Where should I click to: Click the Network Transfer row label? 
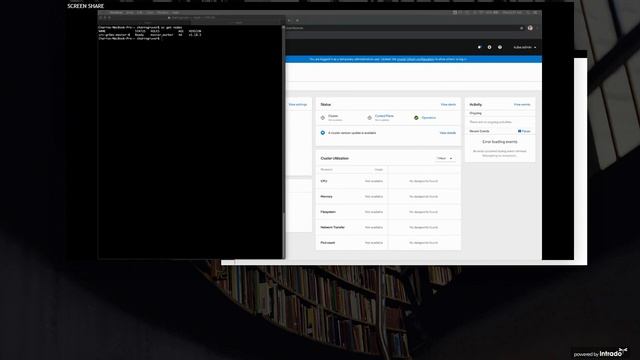pos(333,227)
